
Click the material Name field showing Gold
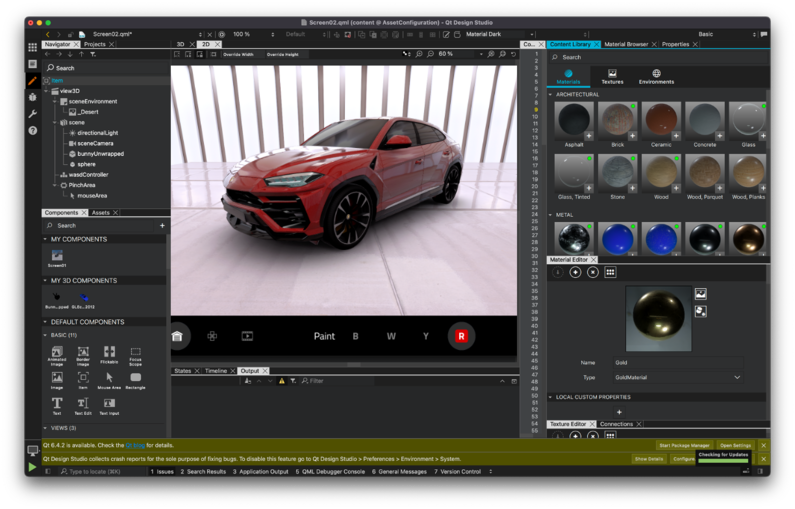(x=677, y=363)
